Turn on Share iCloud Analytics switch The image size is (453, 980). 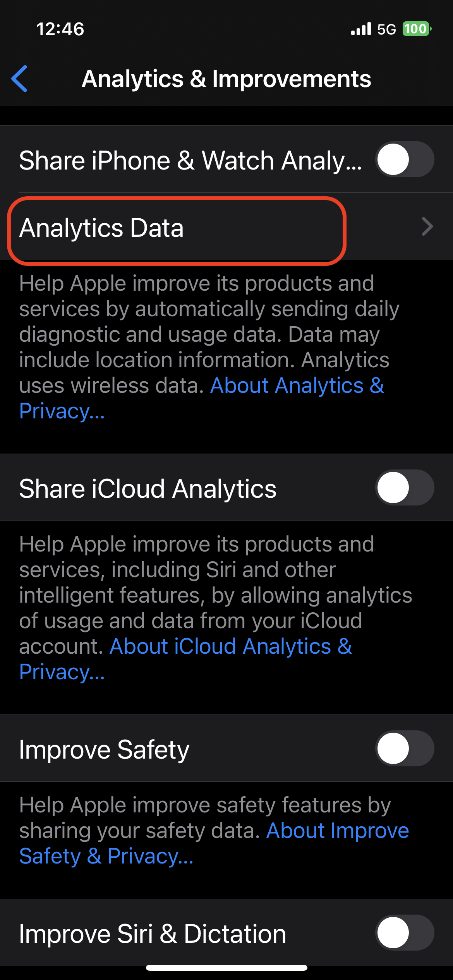point(404,487)
